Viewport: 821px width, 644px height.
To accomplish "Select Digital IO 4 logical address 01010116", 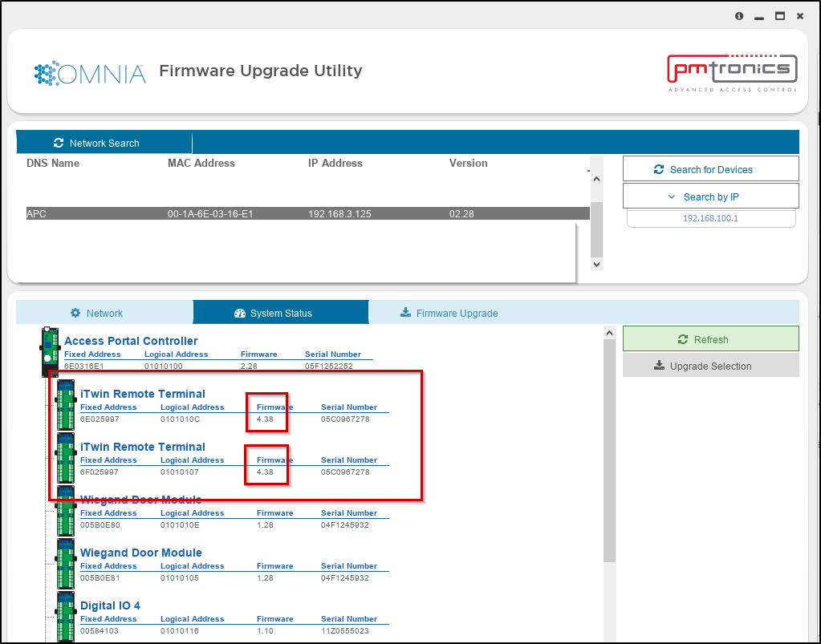I will 180,630.
